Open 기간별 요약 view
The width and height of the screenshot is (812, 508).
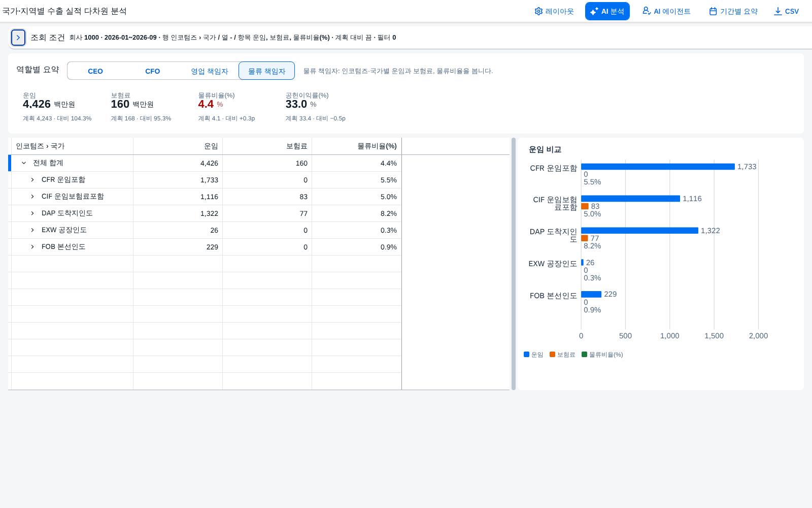(733, 11)
